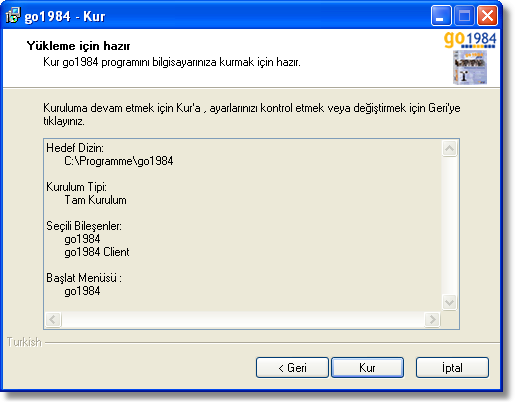Click the go1984 logo image
This screenshot has height=404, width=515.
[x=470, y=40]
